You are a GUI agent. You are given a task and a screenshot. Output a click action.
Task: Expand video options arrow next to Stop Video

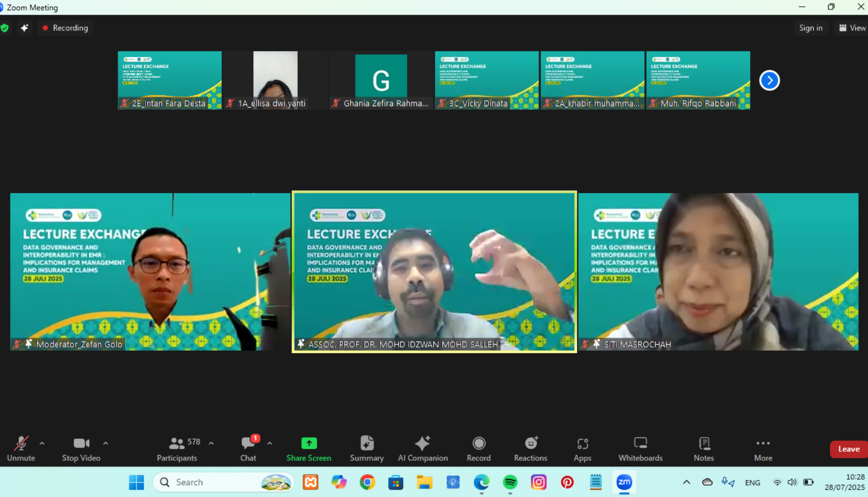coord(105,443)
